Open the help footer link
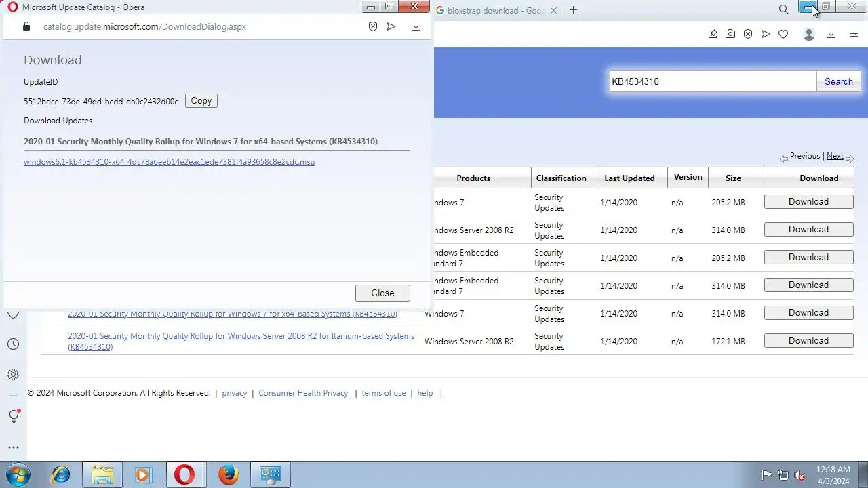The height and width of the screenshot is (488, 868). 425,393
